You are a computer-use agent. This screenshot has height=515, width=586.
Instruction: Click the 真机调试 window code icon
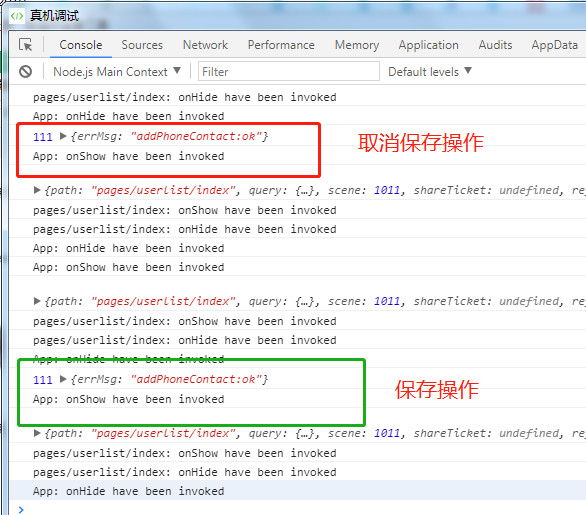coord(17,16)
